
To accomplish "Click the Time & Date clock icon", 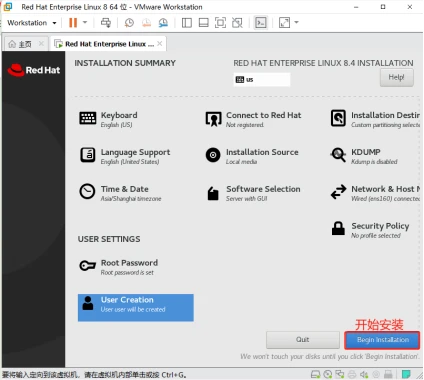I will click(87, 192).
